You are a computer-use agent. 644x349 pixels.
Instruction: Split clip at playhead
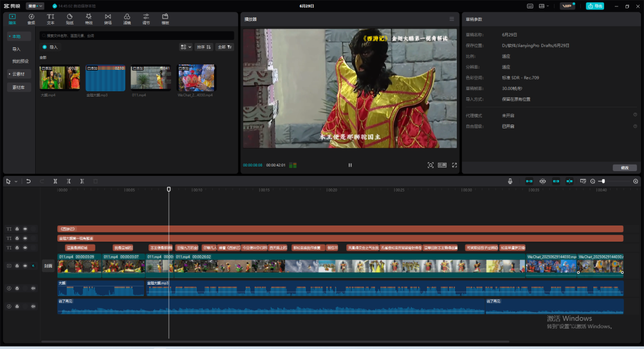55,181
